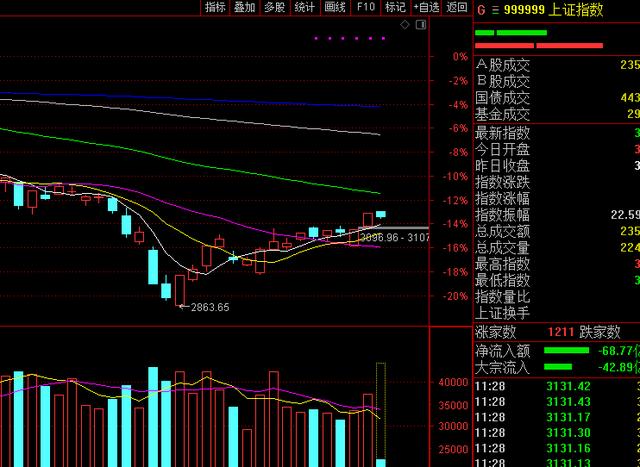Click the 标记 mark button
The height and width of the screenshot is (467, 640).
tap(396, 7)
